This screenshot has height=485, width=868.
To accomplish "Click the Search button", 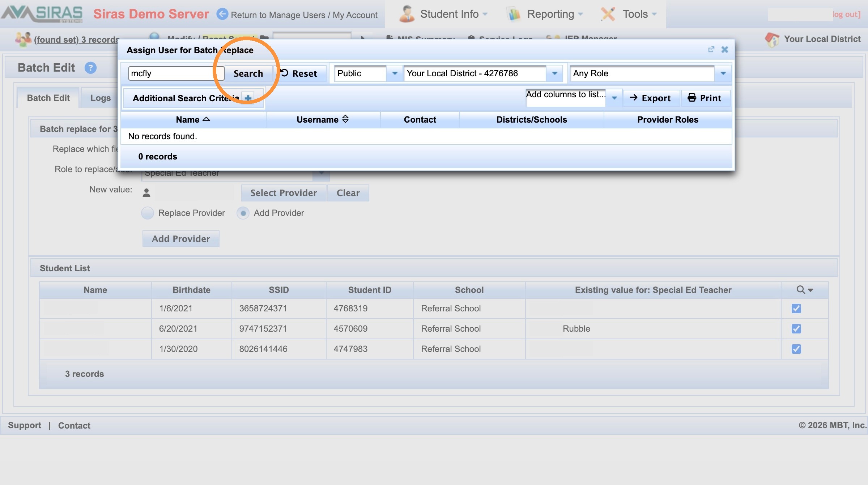I will coord(248,73).
